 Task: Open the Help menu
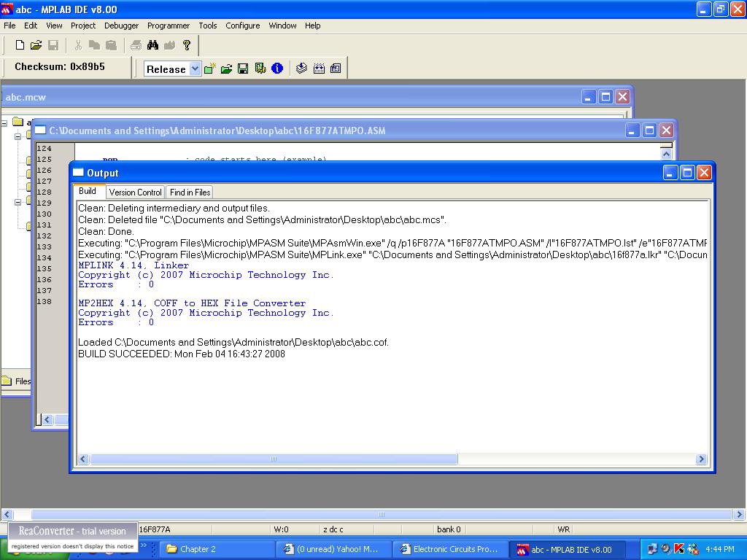[x=312, y=26]
